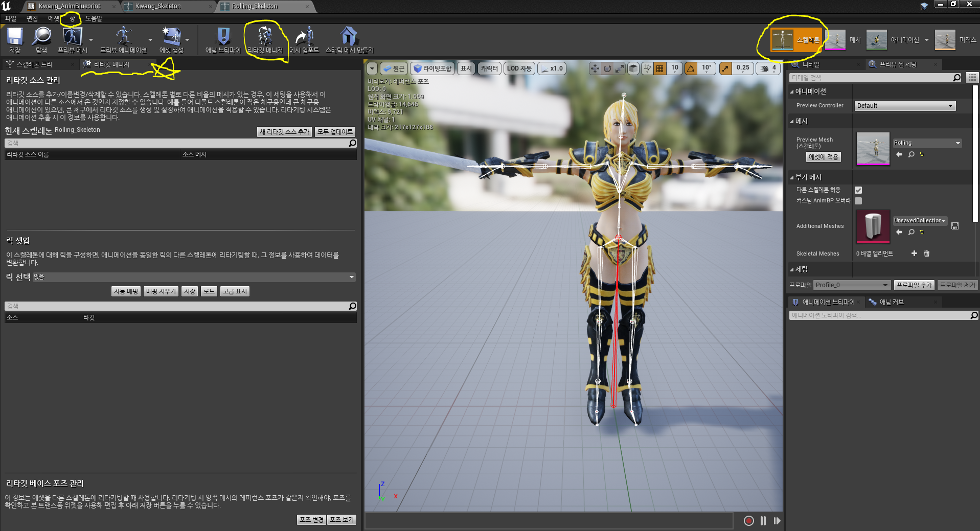Click the 저장 (Save) toolbar icon
Screen dimensions: 980x531
coord(14,36)
